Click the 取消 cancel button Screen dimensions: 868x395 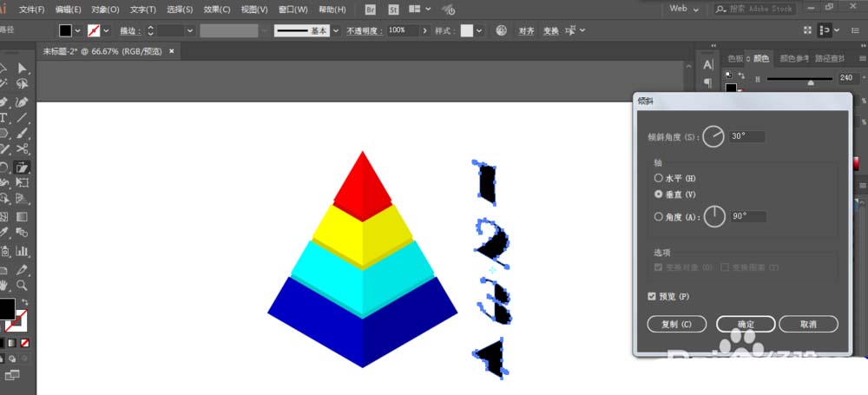point(808,324)
